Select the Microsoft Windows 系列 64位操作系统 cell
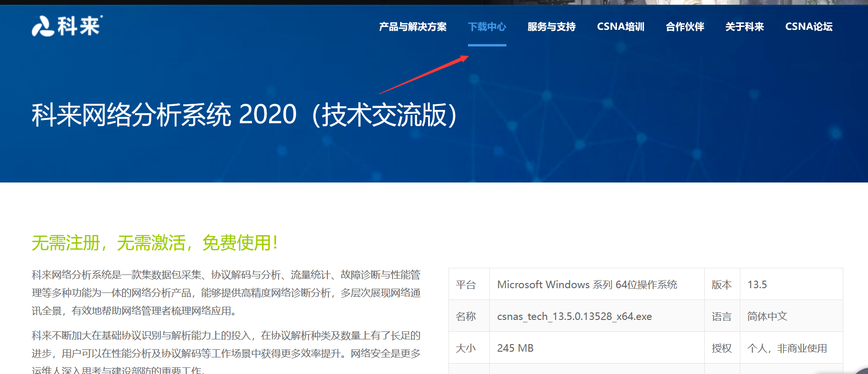The height and width of the screenshot is (374, 868). (587, 284)
